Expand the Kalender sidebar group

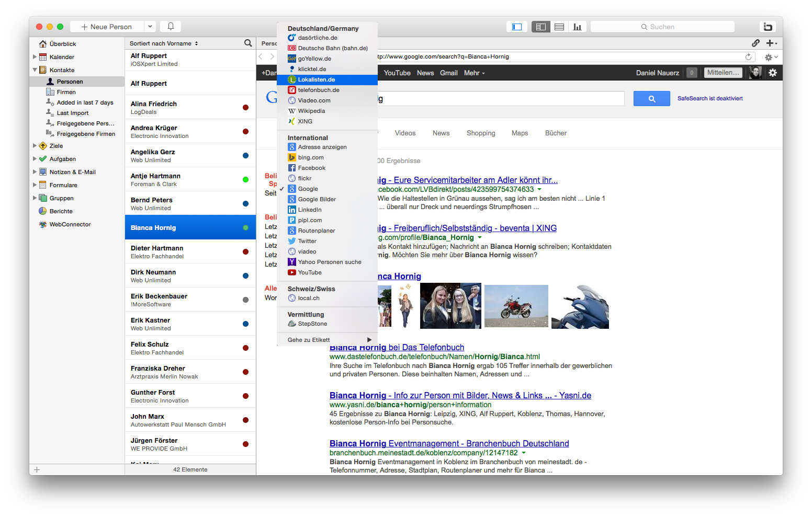click(x=35, y=57)
